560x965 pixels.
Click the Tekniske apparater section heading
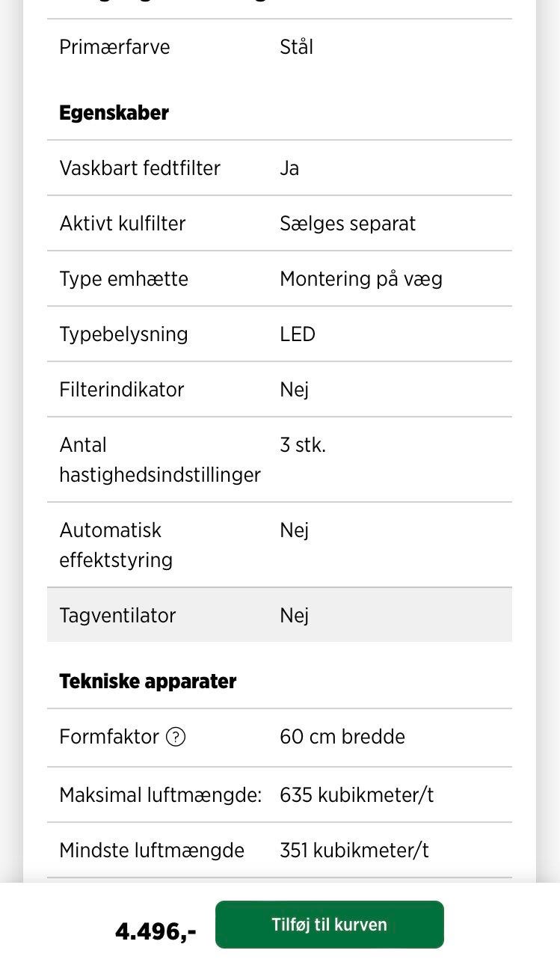tap(147, 681)
